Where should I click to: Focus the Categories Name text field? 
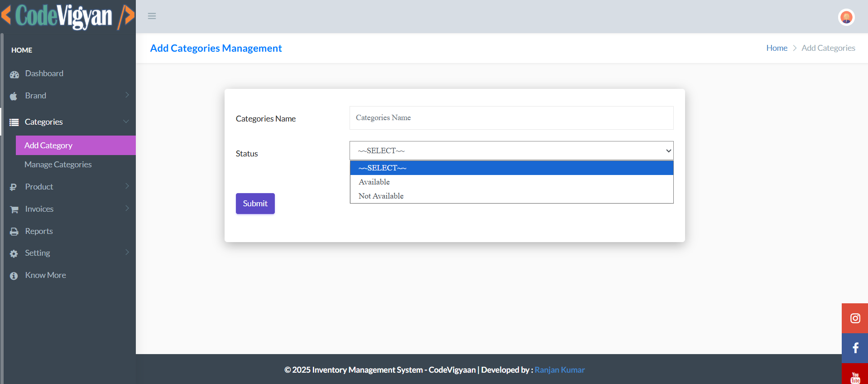pos(511,118)
